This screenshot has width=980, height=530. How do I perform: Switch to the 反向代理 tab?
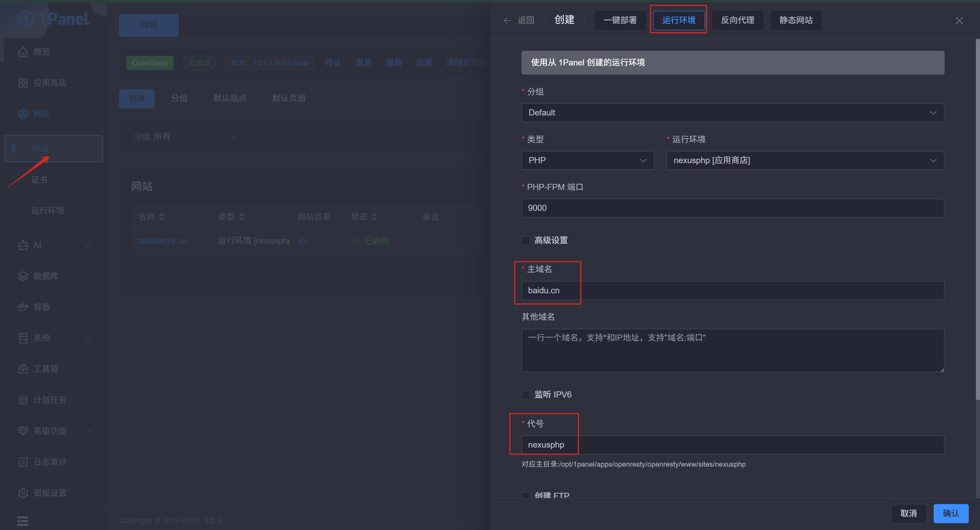737,20
